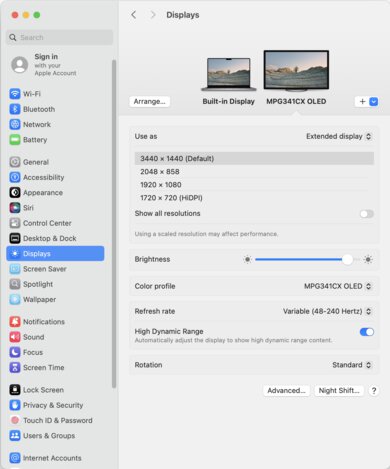Change the Refresh rate dropdown
This screenshot has width=390, height=469.
pyautogui.click(x=327, y=311)
